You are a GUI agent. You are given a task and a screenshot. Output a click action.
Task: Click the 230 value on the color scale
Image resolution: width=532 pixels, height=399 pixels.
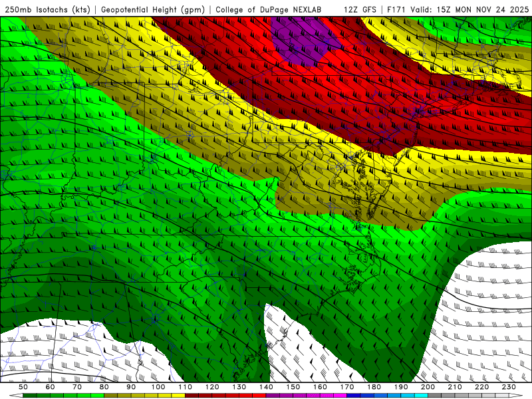509,387
